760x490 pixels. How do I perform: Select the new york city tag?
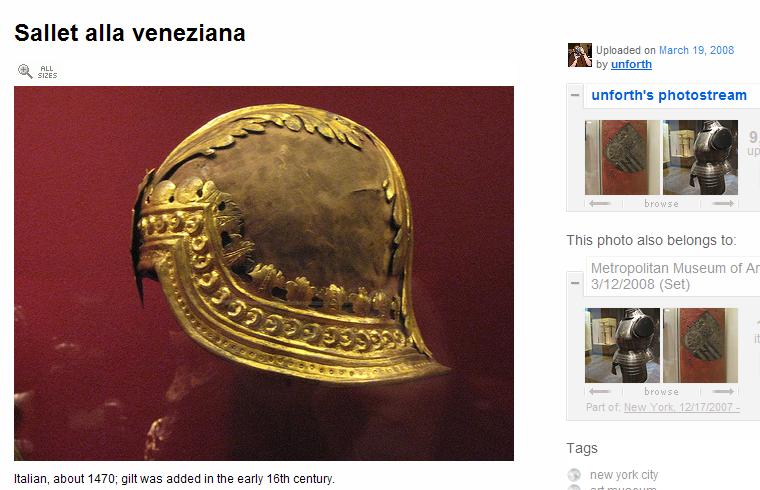click(624, 474)
